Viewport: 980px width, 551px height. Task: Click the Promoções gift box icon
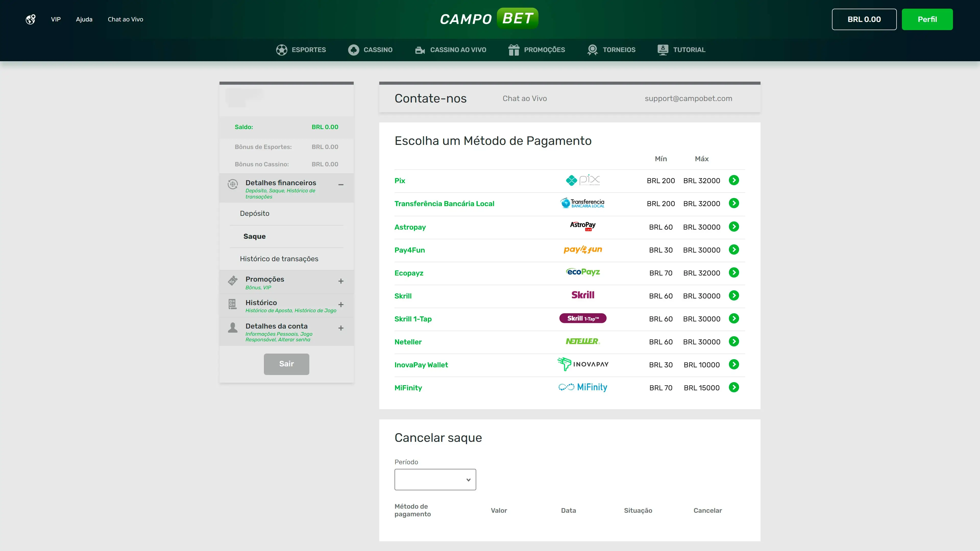513,50
